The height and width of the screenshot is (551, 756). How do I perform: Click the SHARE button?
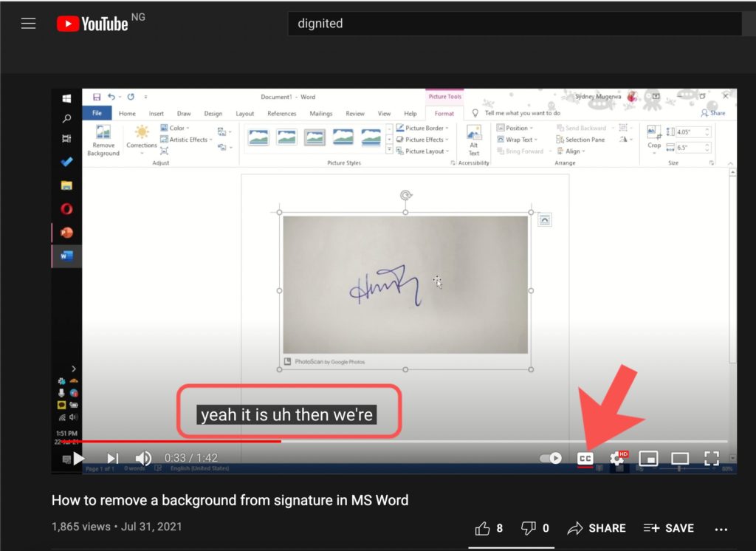point(597,528)
